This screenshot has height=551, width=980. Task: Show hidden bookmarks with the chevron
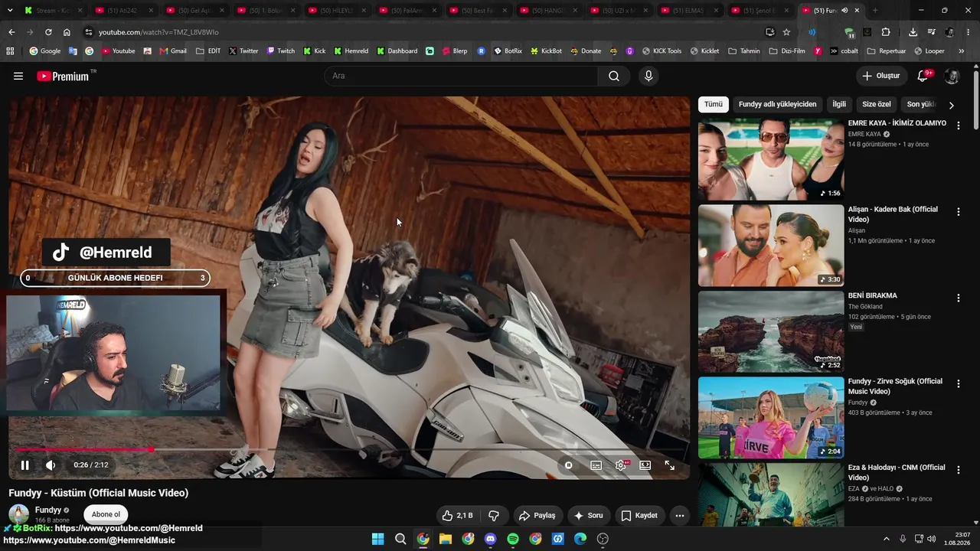(x=962, y=51)
